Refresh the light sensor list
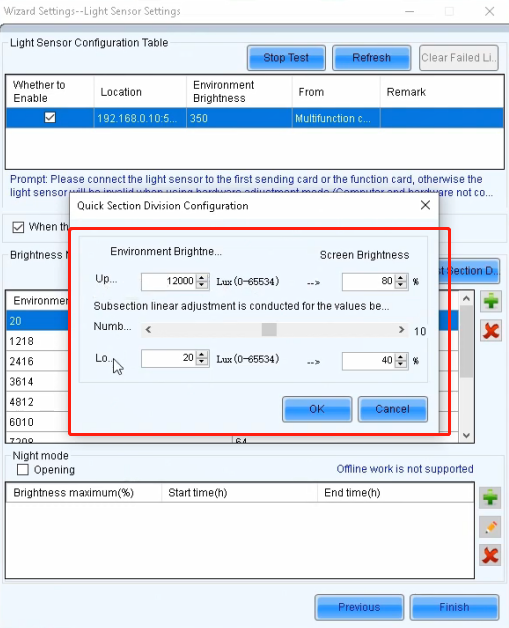Screen dimensions: 509x628 point(371,58)
